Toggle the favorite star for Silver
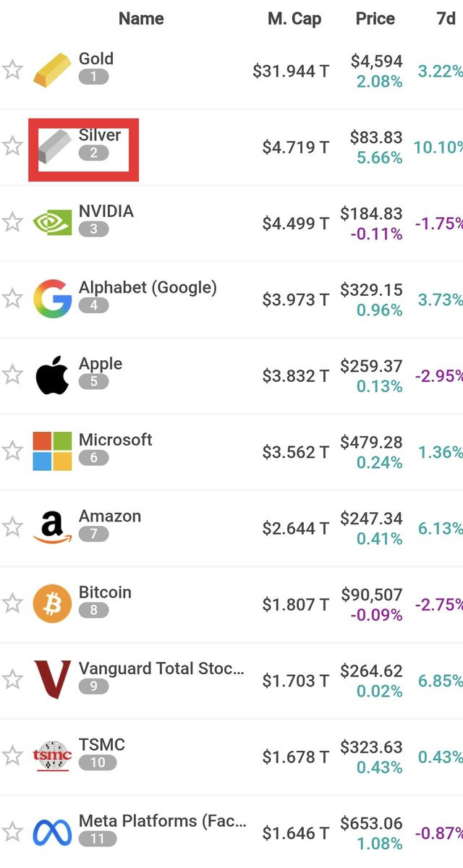The width and height of the screenshot is (463, 868). 12,146
